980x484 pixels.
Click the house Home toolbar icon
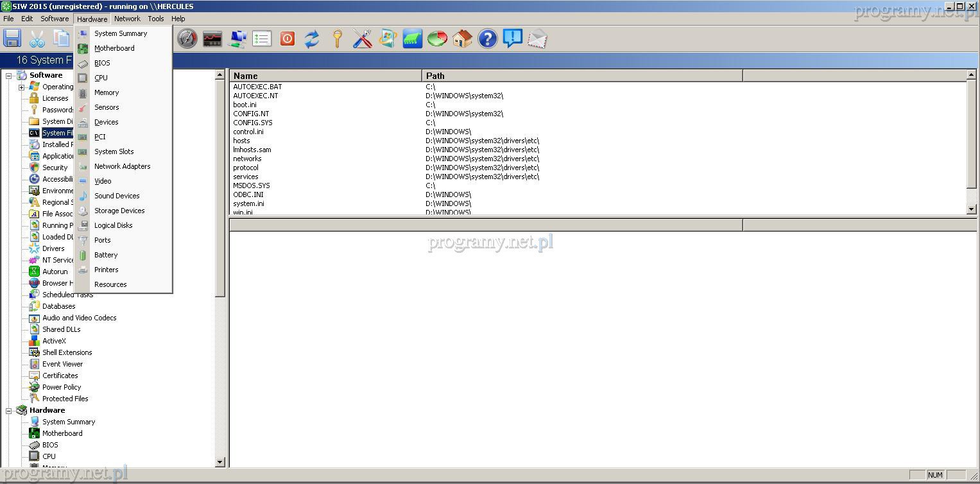click(x=462, y=39)
